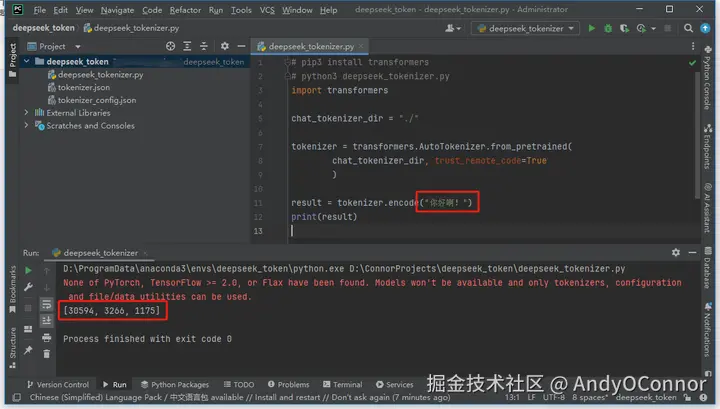Open AI Assistant side panel
This screenshot has height=409, width=720.
tap(707, 208)
